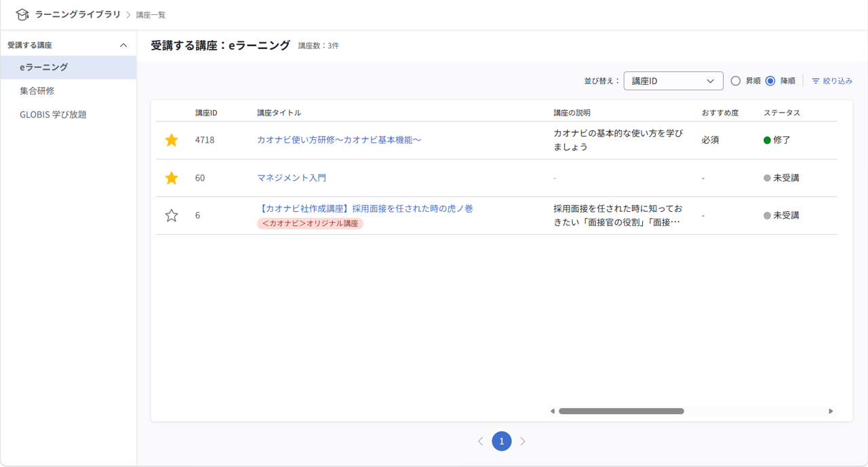Open GLOBIS 学び放題 in sidebar
Screen dimensions: 868x467
point(68,115)
